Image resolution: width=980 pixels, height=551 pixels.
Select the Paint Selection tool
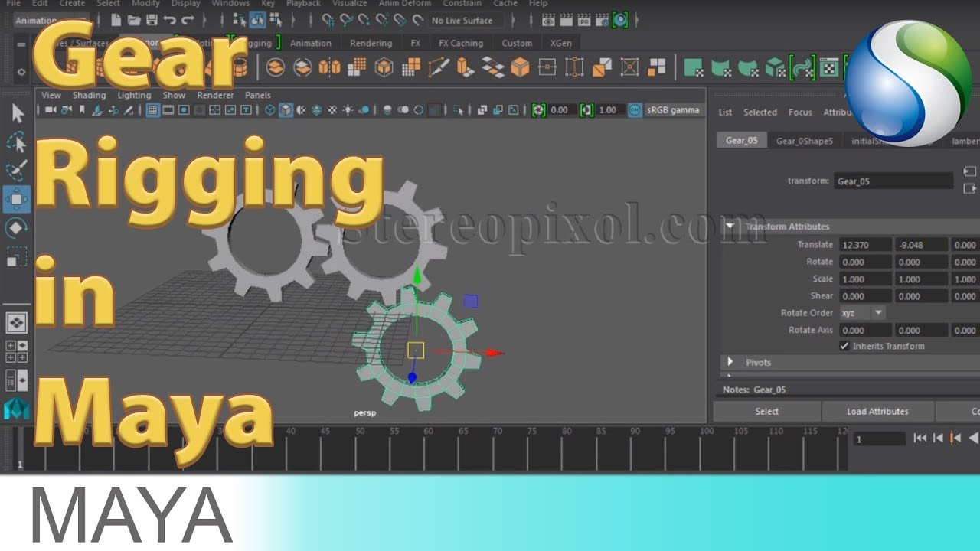(17, 171)
